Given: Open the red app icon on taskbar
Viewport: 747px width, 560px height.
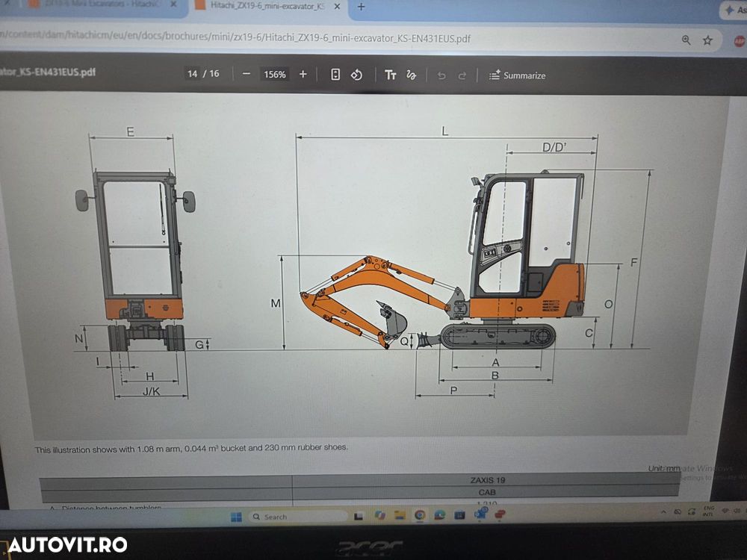Looking at the screenshot, I should click(x=500, y=514).
